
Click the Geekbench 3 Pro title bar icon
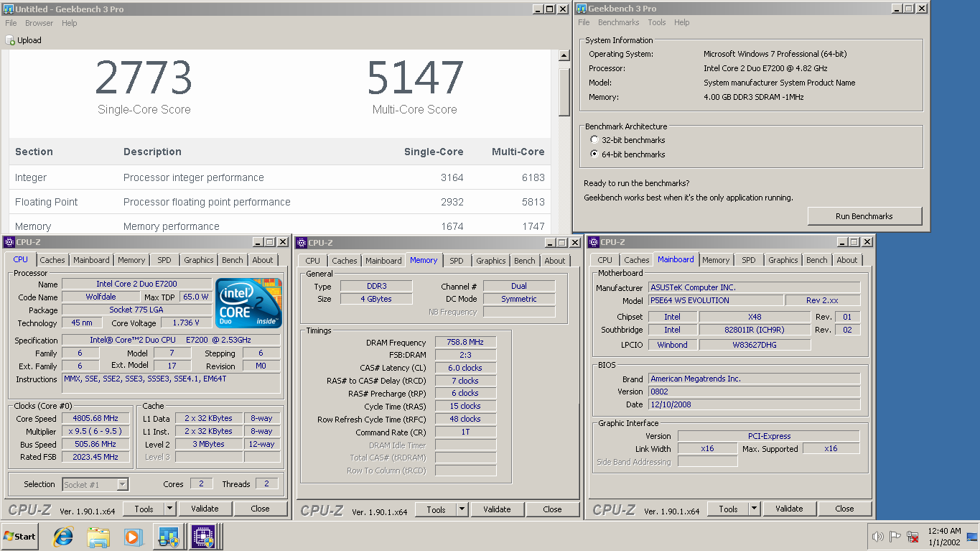580,9
